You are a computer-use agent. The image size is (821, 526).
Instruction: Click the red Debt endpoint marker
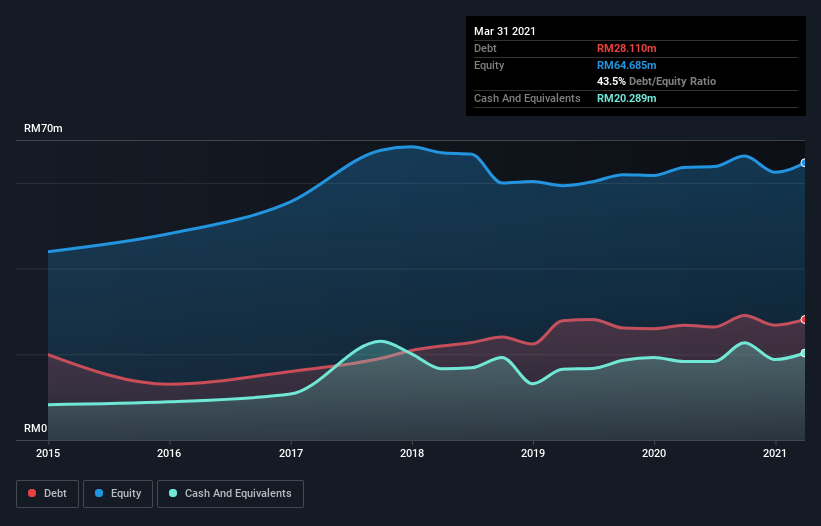pyautogui.click(x=804, y=319)
